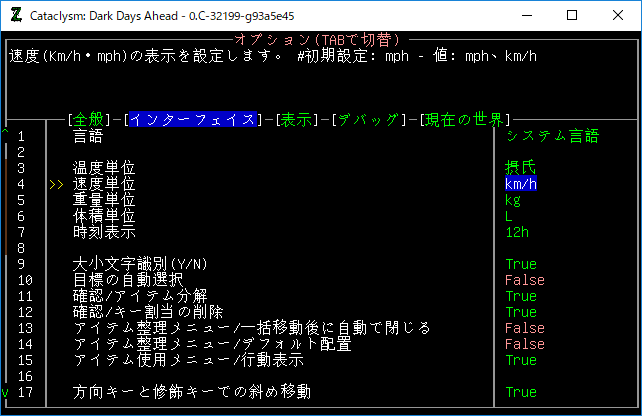
Task: Open the 表示 tab
Action: click(x=297, y=120)
